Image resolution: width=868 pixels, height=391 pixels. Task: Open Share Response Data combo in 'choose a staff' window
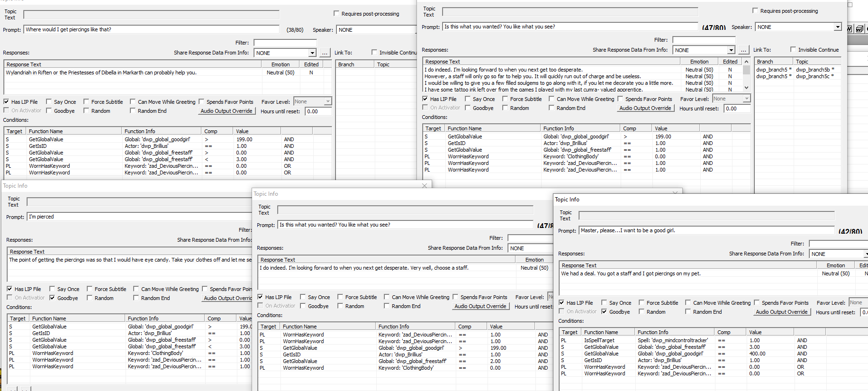pyautogui.click(x=530, y=248)
